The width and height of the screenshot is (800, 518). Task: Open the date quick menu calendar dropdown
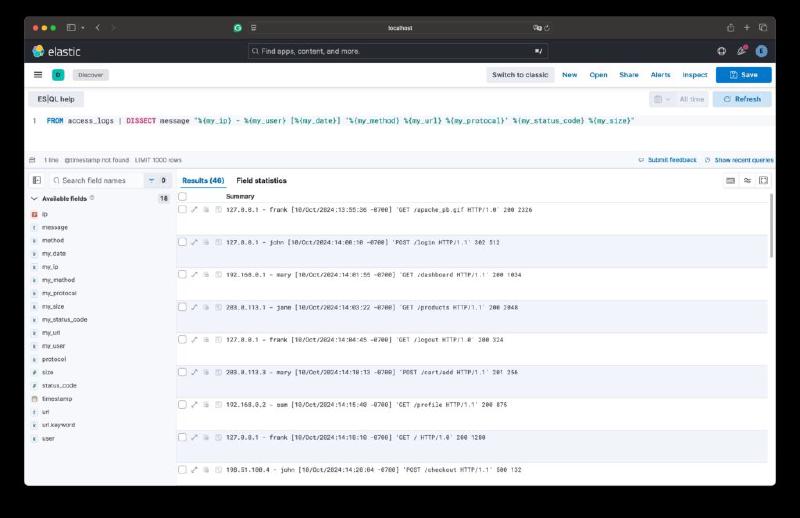tap(661, 99)
